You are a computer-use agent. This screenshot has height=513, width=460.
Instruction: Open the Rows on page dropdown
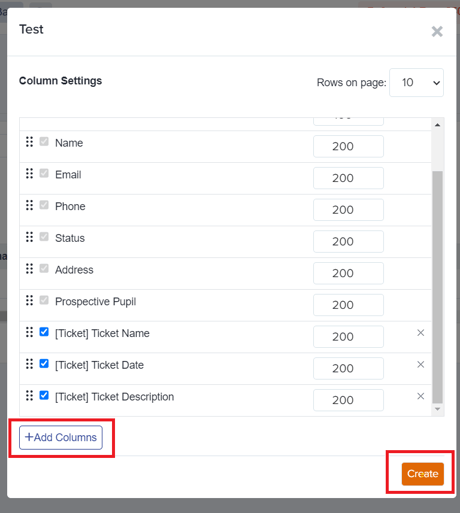click(x=416, y=83)
